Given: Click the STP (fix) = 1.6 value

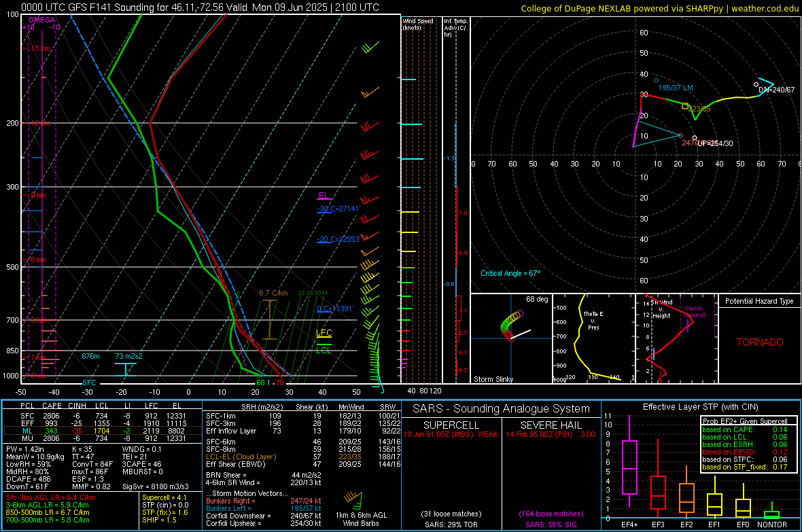Looking at the screenshot, I should click(164, 512).
